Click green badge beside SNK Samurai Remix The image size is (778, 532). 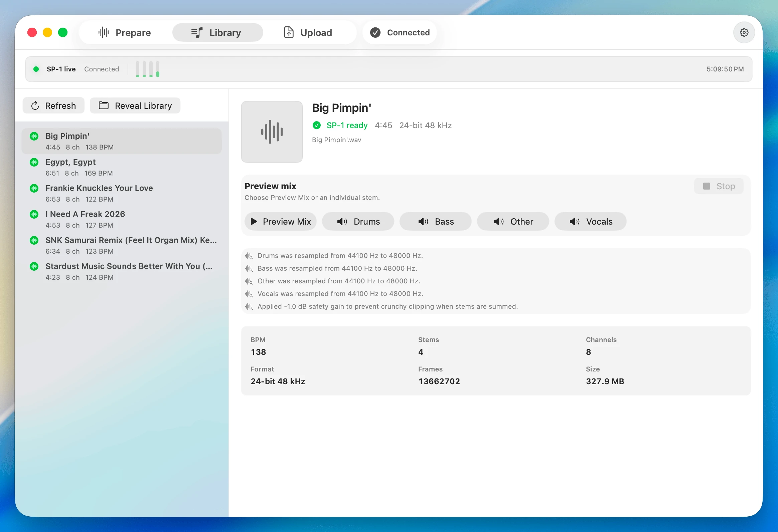tap(34, 240)
